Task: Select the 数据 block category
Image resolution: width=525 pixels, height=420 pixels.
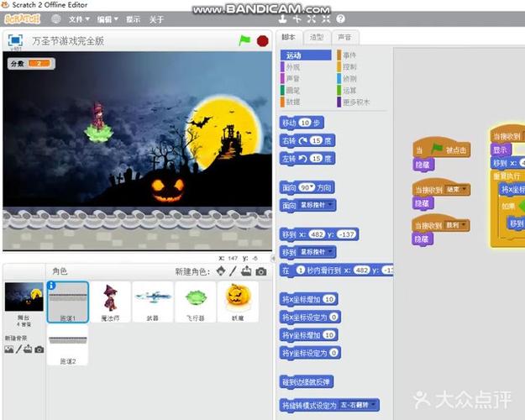Action: pos(306,102)
